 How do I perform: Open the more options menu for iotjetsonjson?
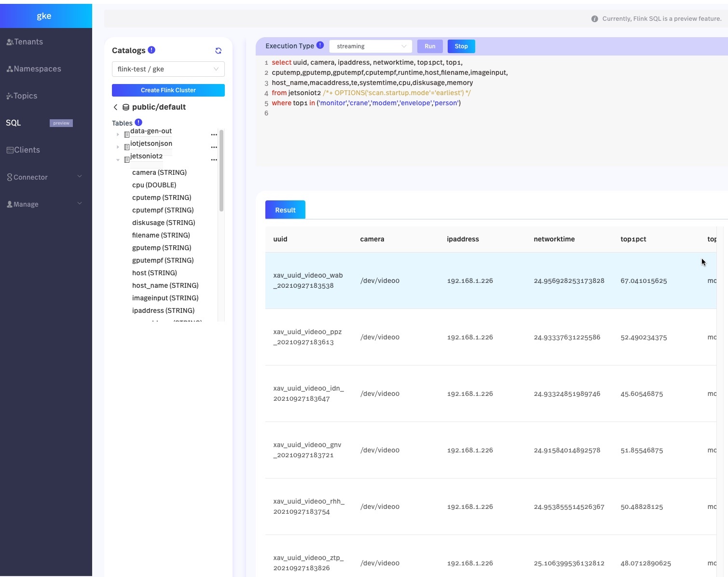pos(214,147)
